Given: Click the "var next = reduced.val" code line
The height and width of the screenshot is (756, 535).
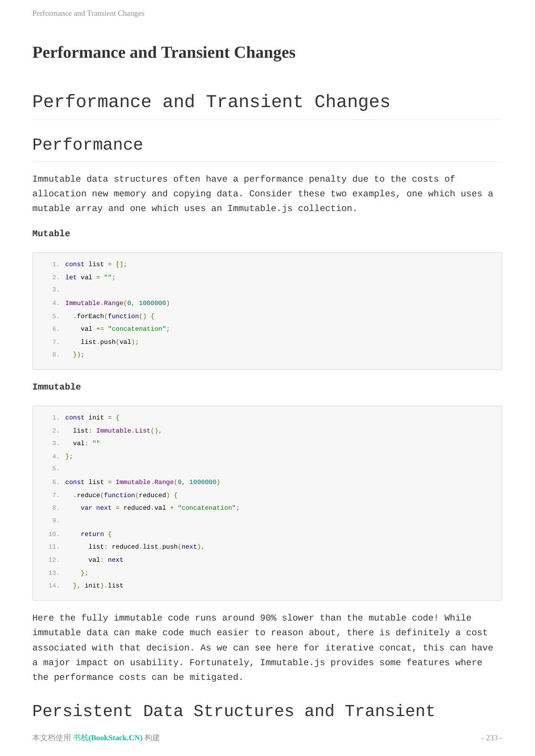Looking at the screenshot, I should 160,508.
